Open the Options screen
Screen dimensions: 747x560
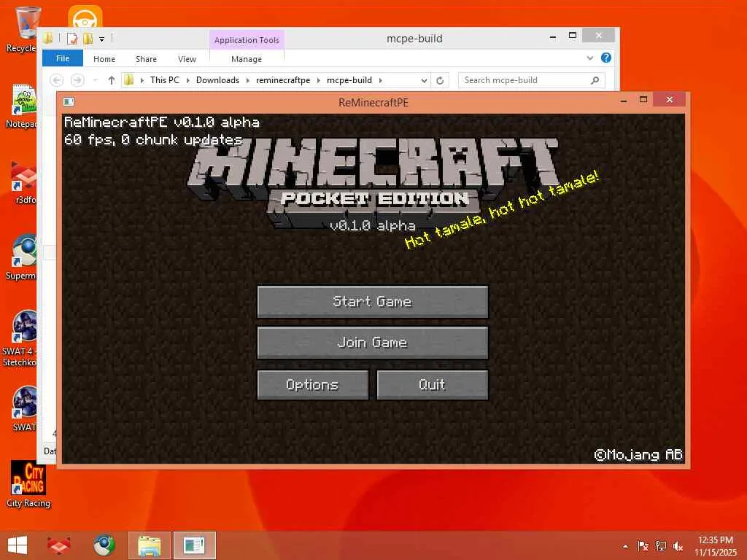(312, 384)
